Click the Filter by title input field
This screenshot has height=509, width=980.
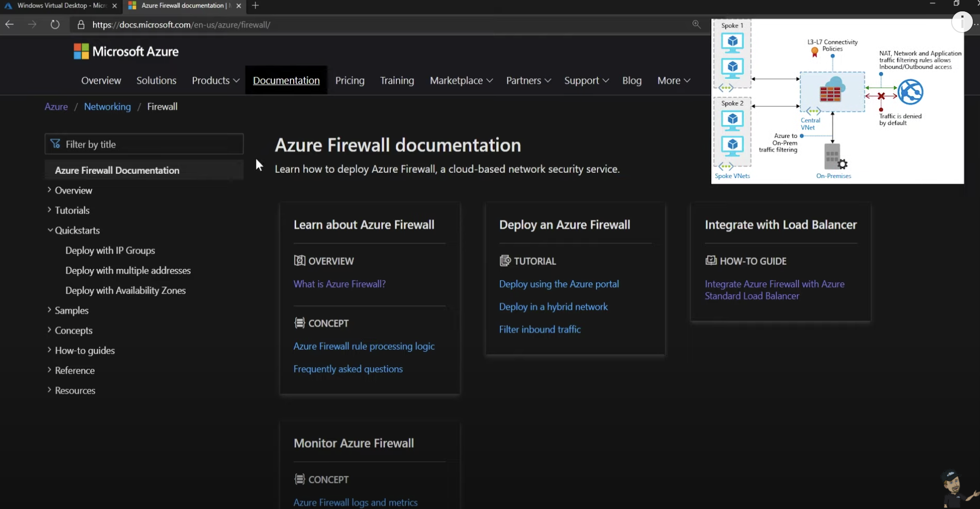[144, 144]
